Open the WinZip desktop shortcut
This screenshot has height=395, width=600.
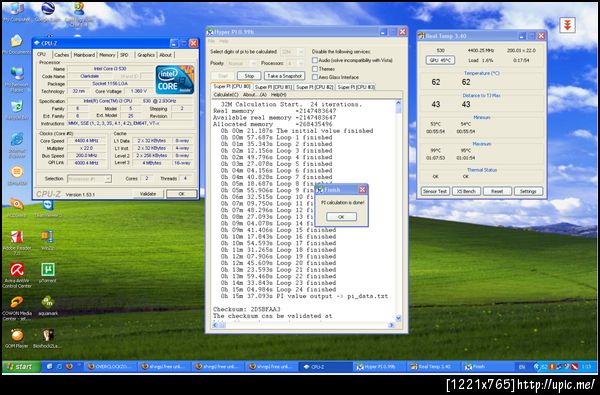pos(47,240)
